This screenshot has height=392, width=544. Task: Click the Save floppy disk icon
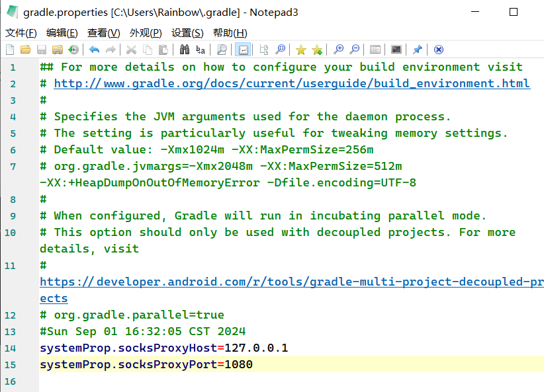point(42,50)
